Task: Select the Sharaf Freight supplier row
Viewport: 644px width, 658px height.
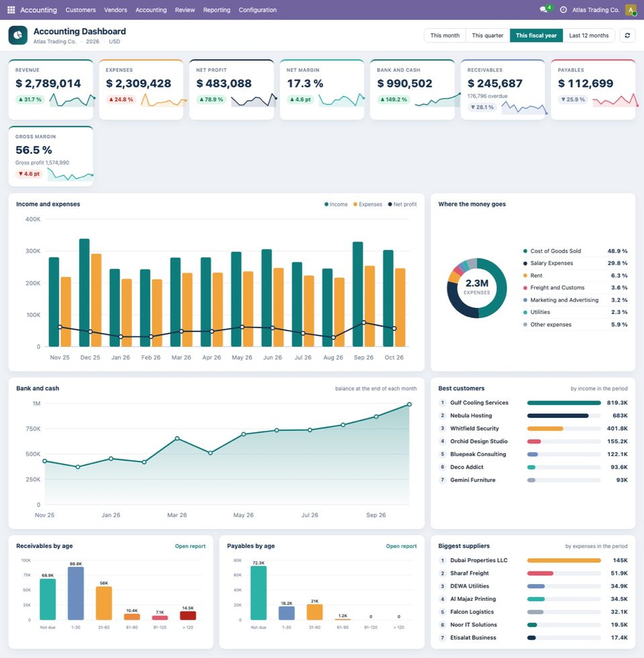Action: click(x=533, y=573)
